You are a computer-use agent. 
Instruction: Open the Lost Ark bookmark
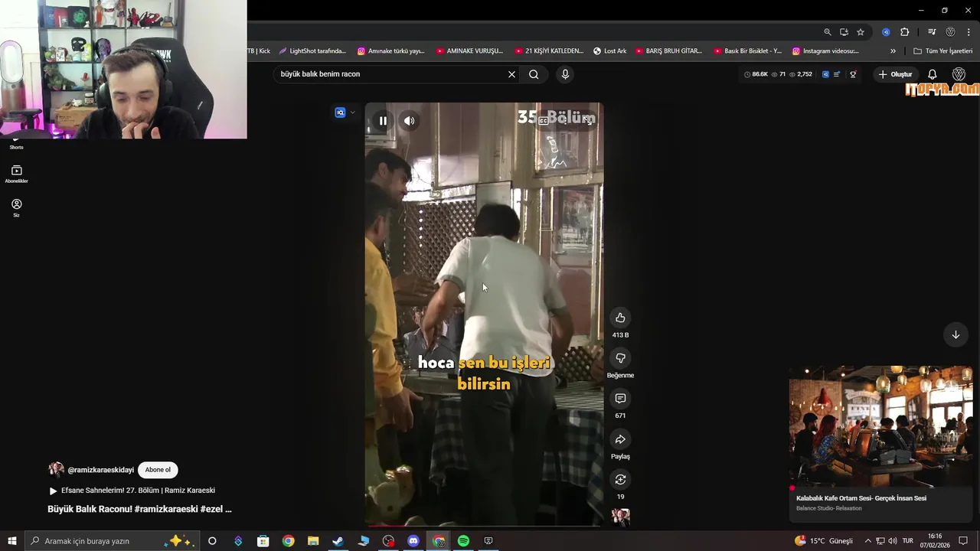click(x=609, y=51)
